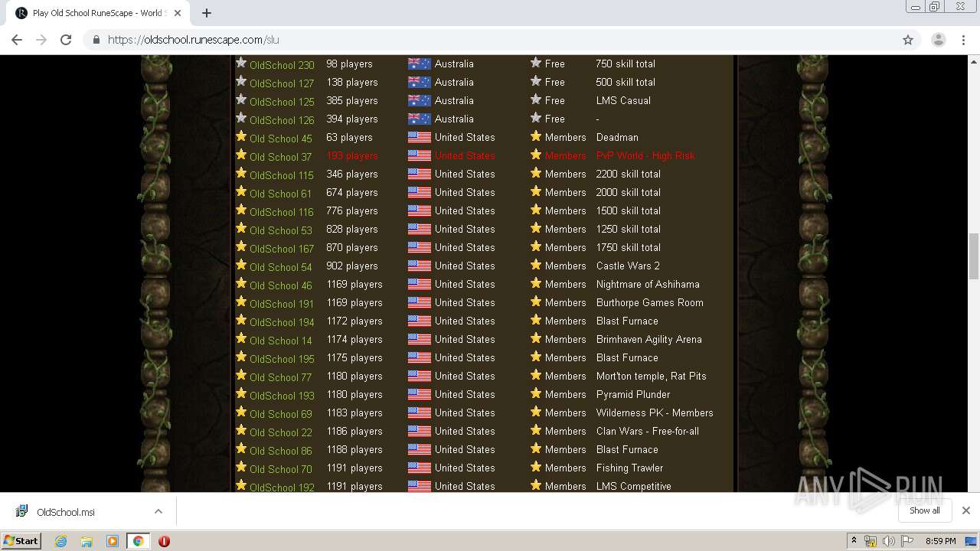The image size is (980, 551).
Task: Join Castle Wars world Old School 54
Action: (281, 267)
